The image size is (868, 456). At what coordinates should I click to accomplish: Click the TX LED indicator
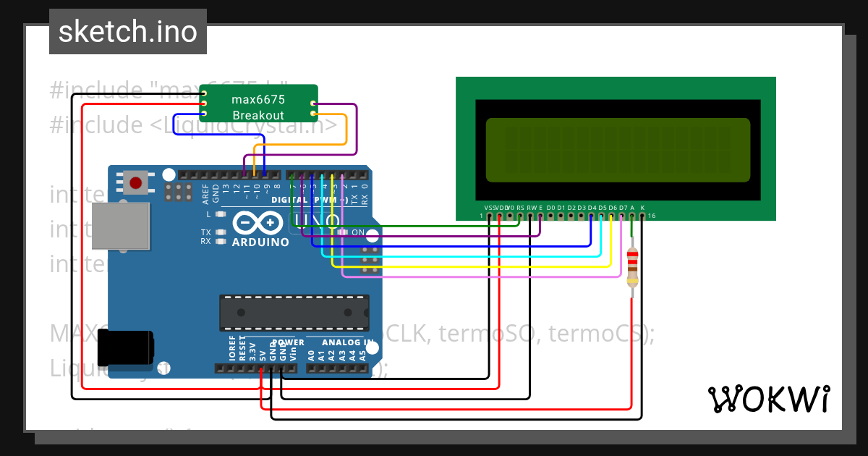pyautogui.click(x=221, y=232)
